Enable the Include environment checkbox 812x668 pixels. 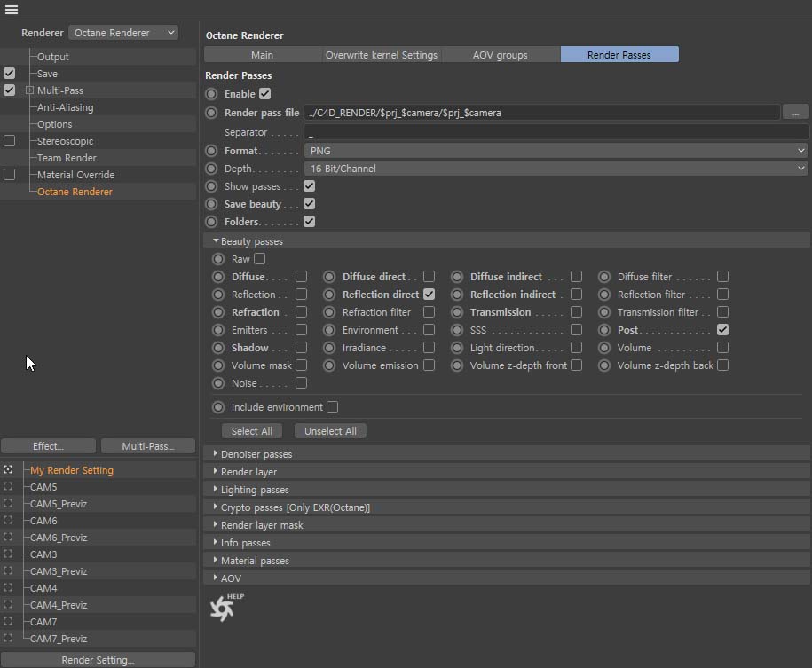(333, 407)
